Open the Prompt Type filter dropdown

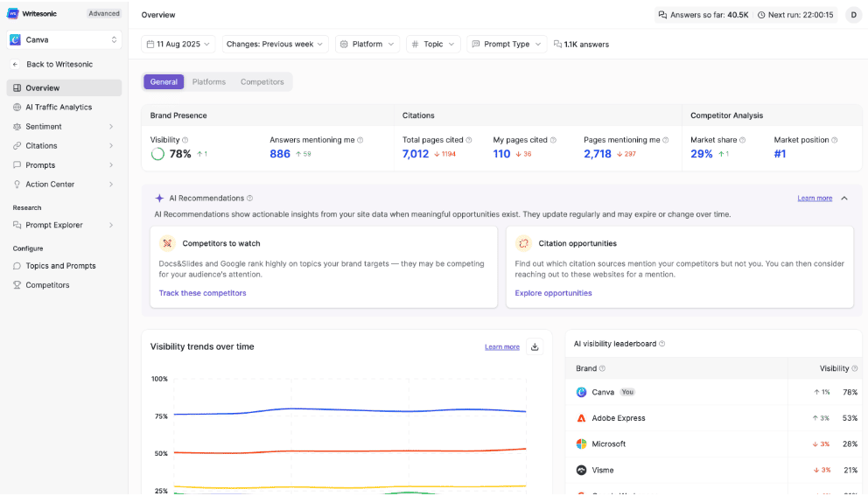point(507,45)
